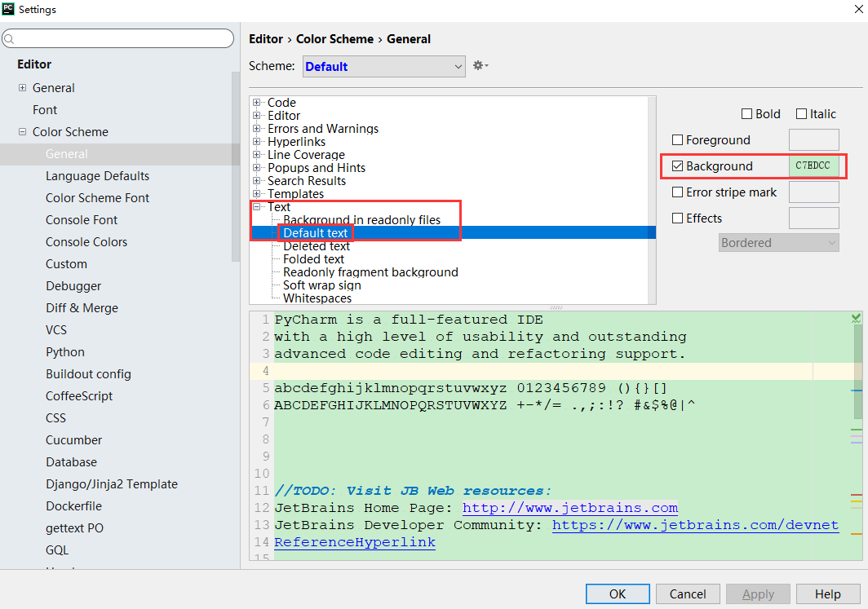Collapse Color Scheme in sidebar
Screen dimensions: 868x609
22,131
